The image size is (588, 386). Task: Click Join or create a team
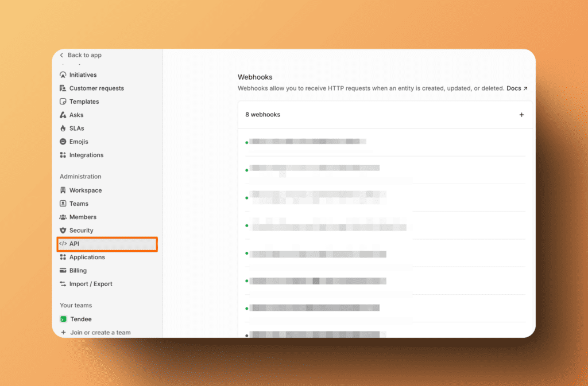[95, 332]
